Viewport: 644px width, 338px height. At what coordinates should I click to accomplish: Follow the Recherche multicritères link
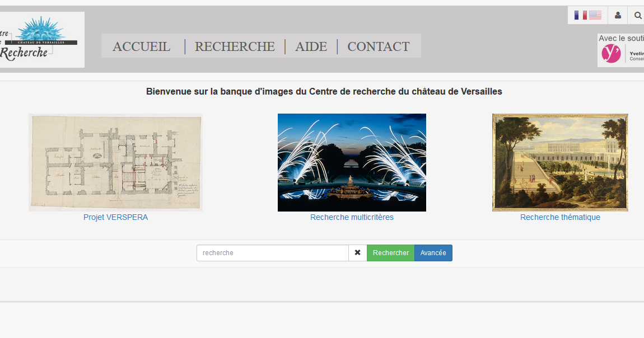[x=352, y=217]
